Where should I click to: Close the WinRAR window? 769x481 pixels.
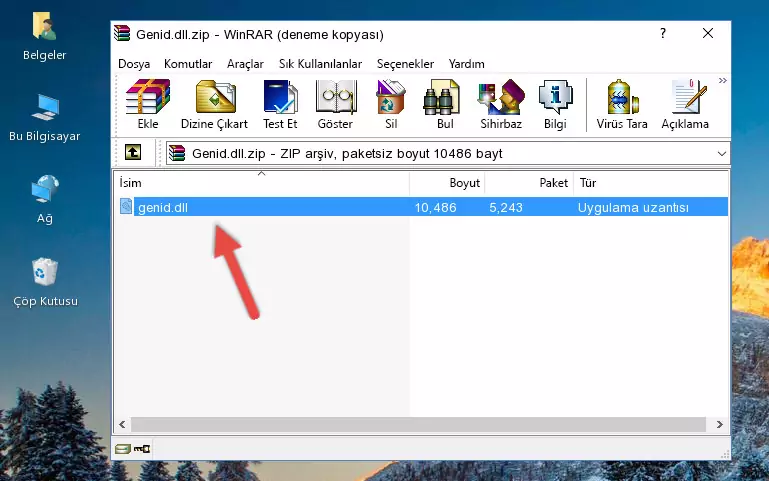708,33
